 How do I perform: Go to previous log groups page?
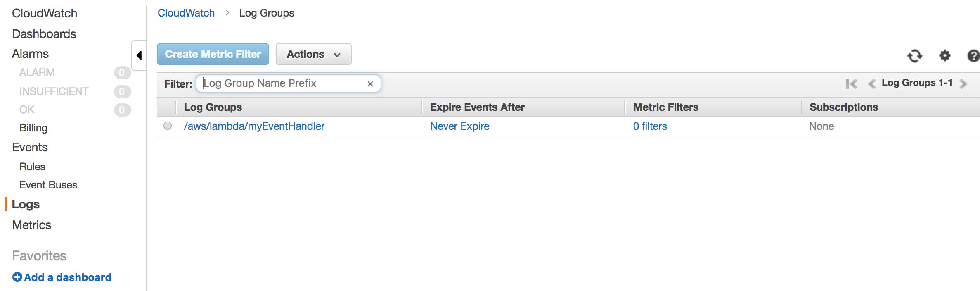click(872, 83)
